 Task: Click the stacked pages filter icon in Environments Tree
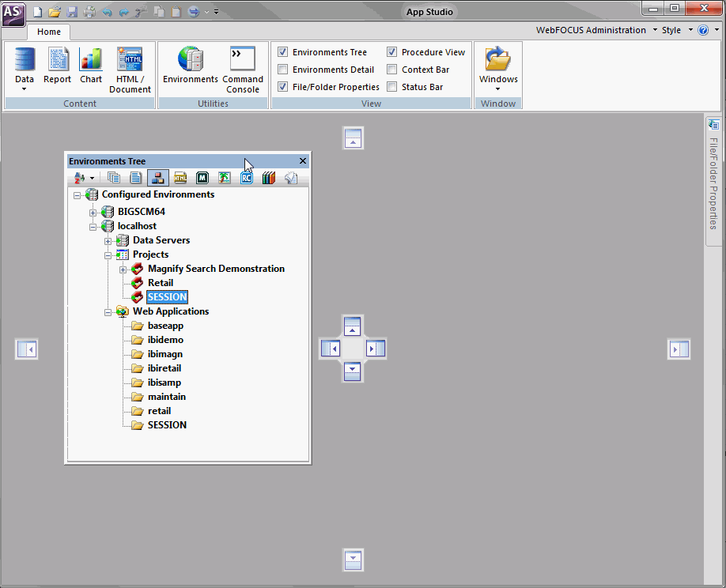point(113,178)
